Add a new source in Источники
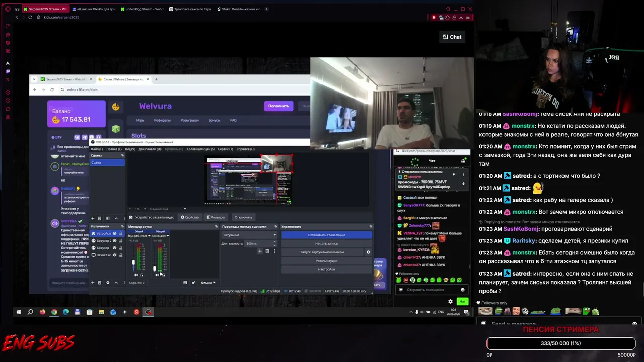 [93, 283]
